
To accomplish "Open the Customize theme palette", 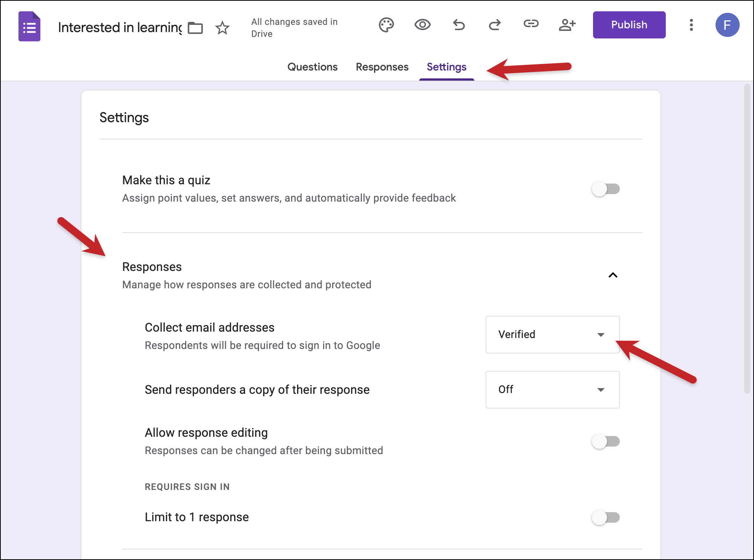I will (x=386, y=25).
